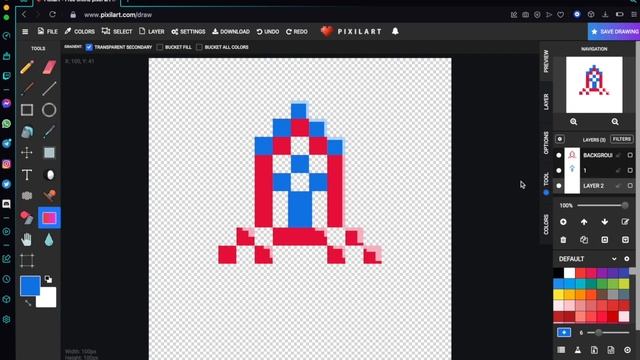Select the Dither pattern tool
The image size is (640, 360).
[27, 196]
